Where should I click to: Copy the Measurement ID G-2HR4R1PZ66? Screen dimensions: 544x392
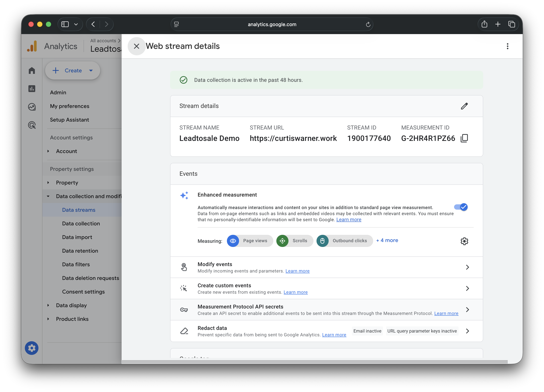pyautogui.click(x=465, y=138)
